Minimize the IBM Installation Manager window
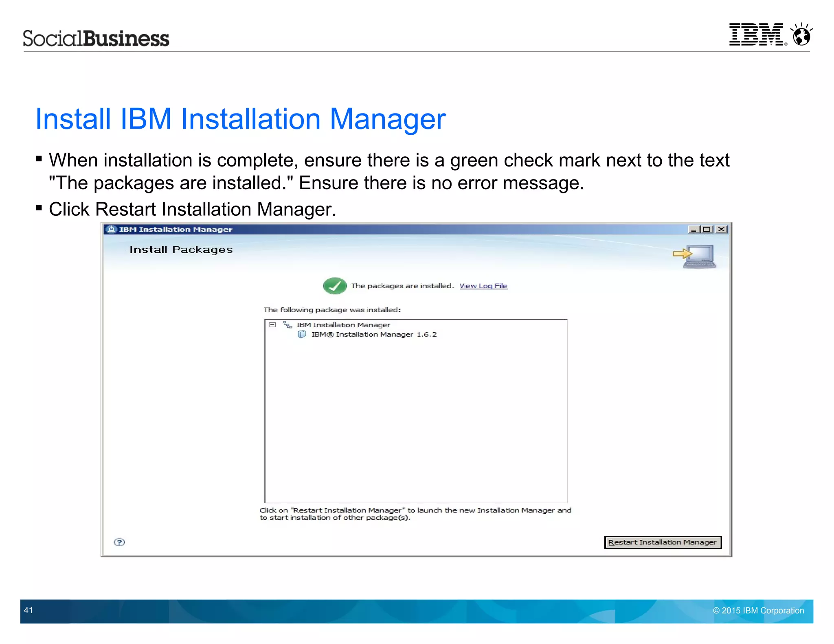The width and height of the screenshot is (834, 644). click(x=693, y=229)
